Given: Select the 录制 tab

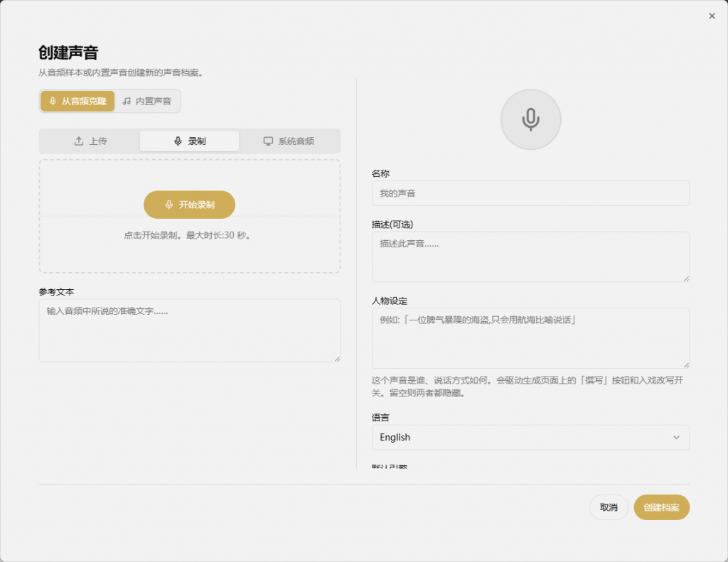Looking at the screenshot, I should [x=189, y=141].
